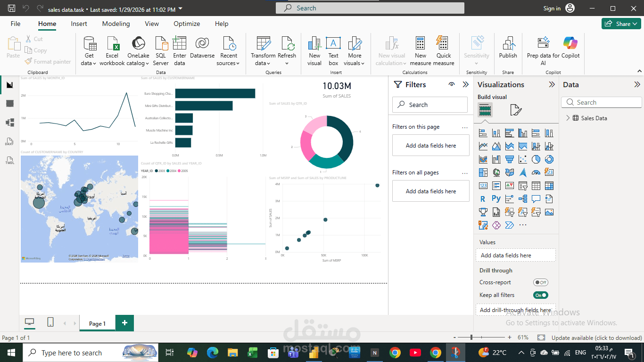644x362 pixels.
Task: Enable Cross-report drill through
Action: (540, 282)
